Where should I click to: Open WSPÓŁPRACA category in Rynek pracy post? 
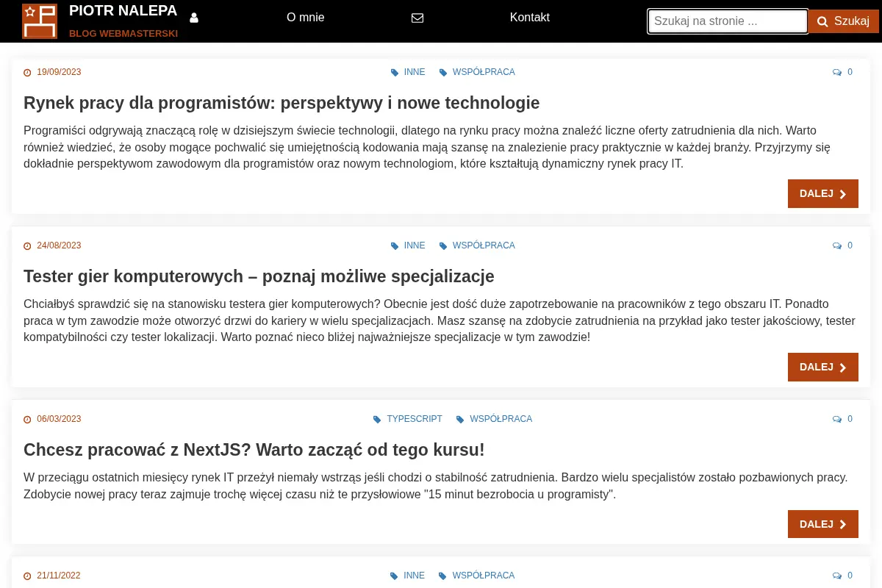click(x=484, y=72)
